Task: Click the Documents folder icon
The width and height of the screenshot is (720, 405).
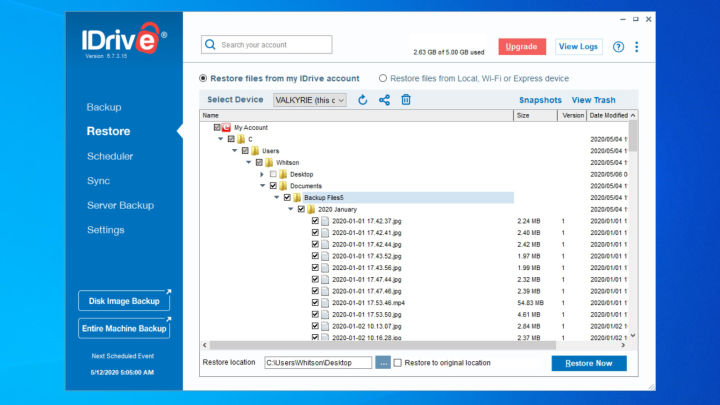Action: 283,186
